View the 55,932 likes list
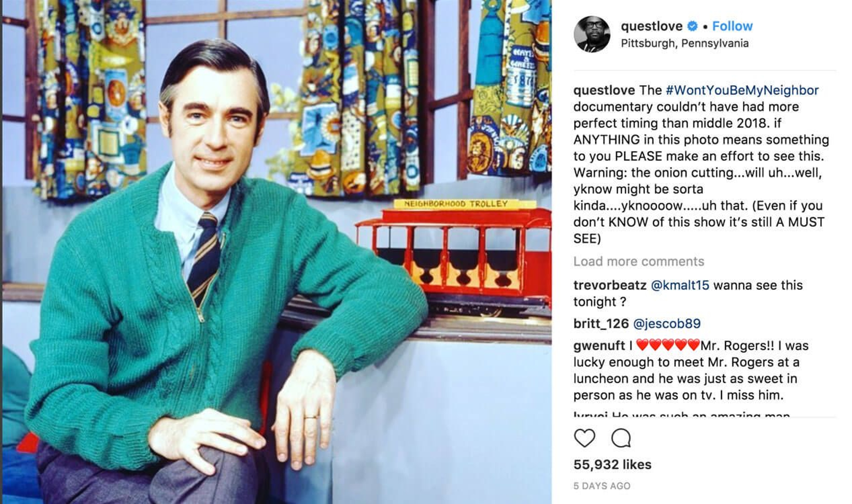Screen dimensions: 852x504 pos(612,465)
